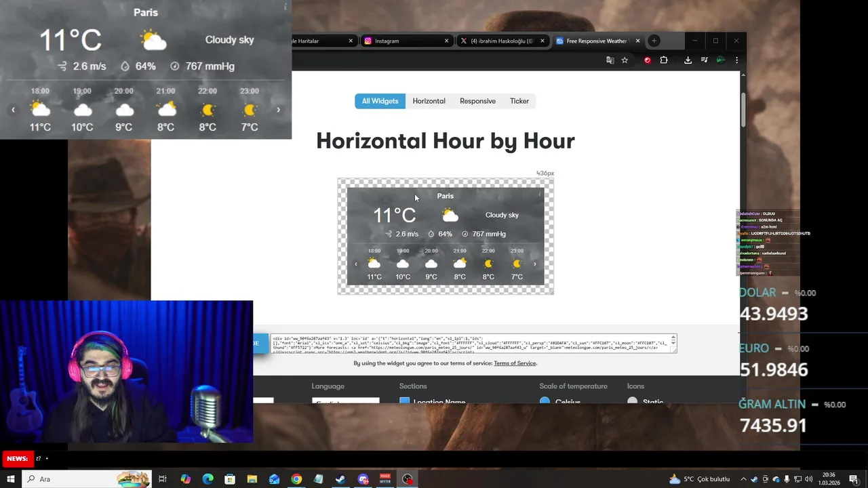
Task: Open the Language dropdown
Action: (x=345, y=401)
